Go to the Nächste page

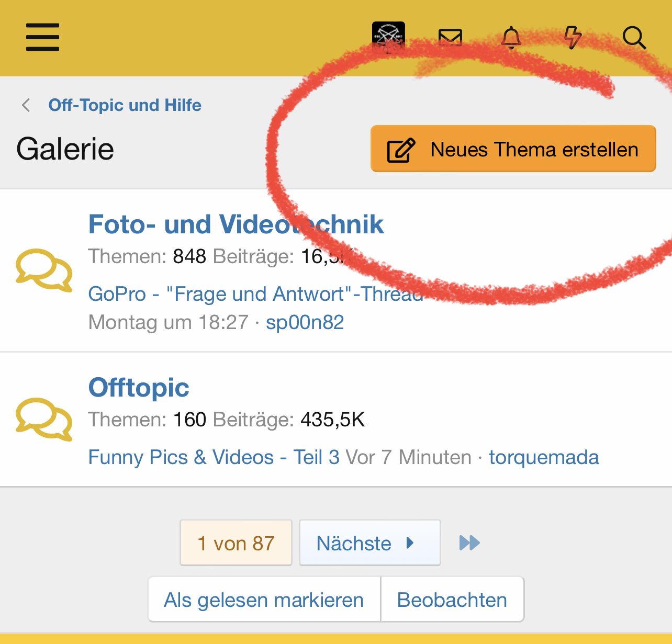369,543
